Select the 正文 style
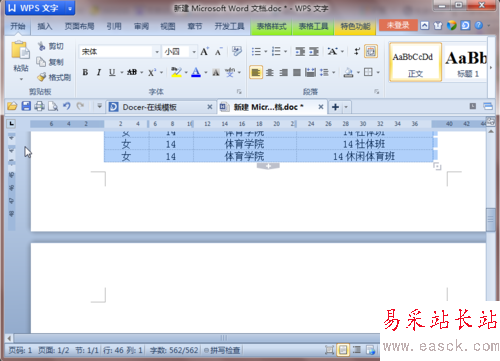Screen dimensions: 500x361 point(415,62)
